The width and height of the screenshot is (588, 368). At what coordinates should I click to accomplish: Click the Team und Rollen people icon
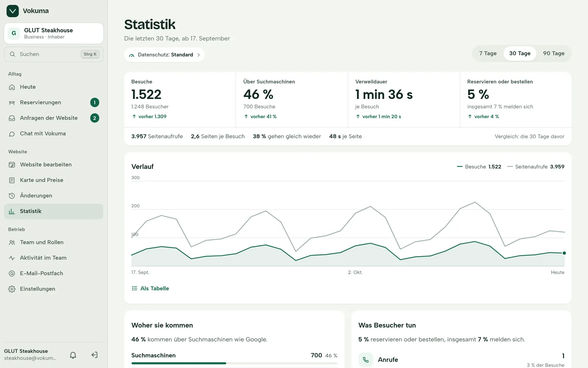[x=12, y=243]
